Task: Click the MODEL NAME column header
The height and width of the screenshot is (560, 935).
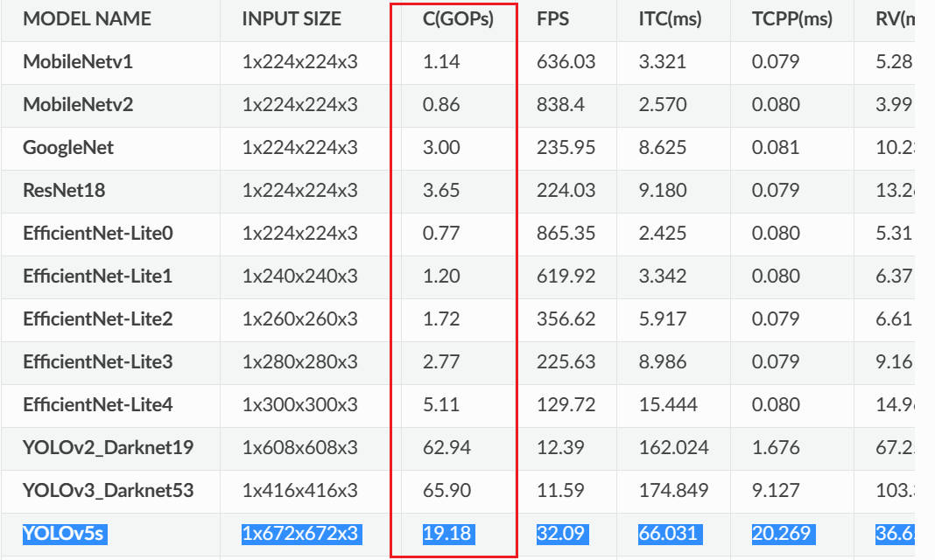Action: tap(87, 18)
